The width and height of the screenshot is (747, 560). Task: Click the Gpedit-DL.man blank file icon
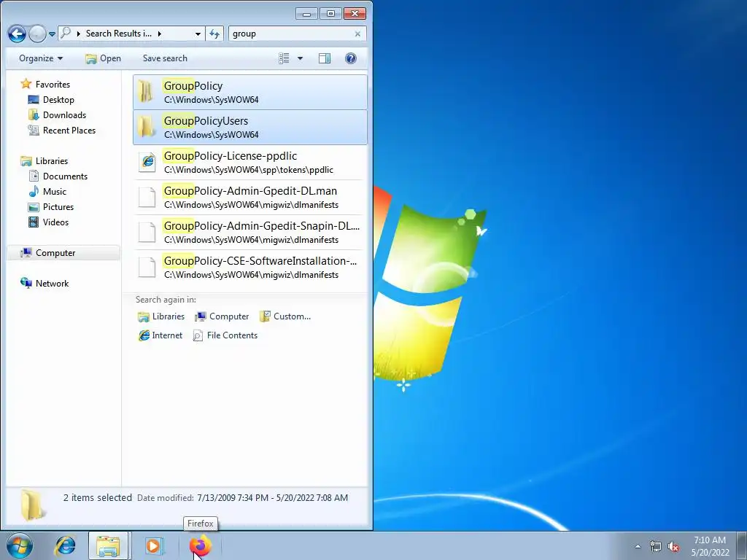(x=147, y=197)
